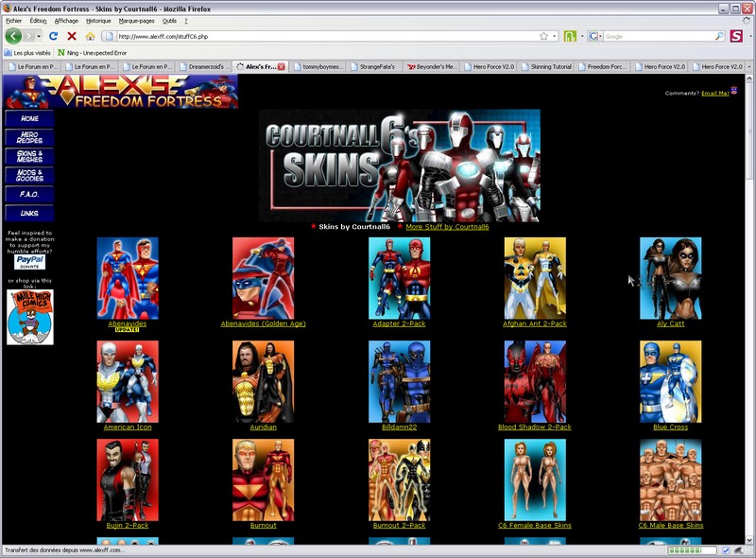Click the Auridian skin thumbnail image
The width and height of the screenshot is (756, 558).
point(264,381)
